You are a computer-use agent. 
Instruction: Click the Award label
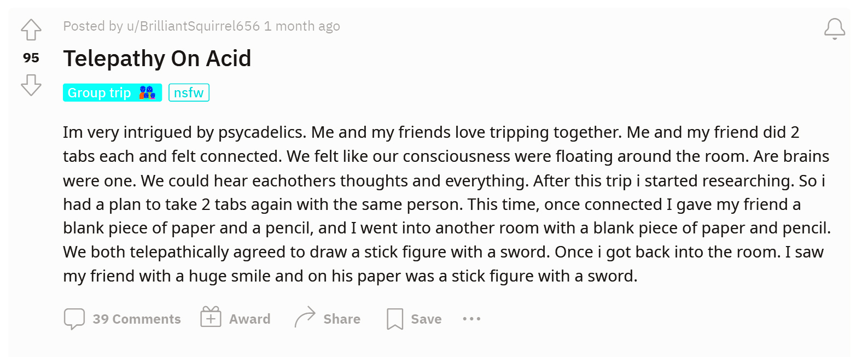pyautogui.click(x=250, y=319)
